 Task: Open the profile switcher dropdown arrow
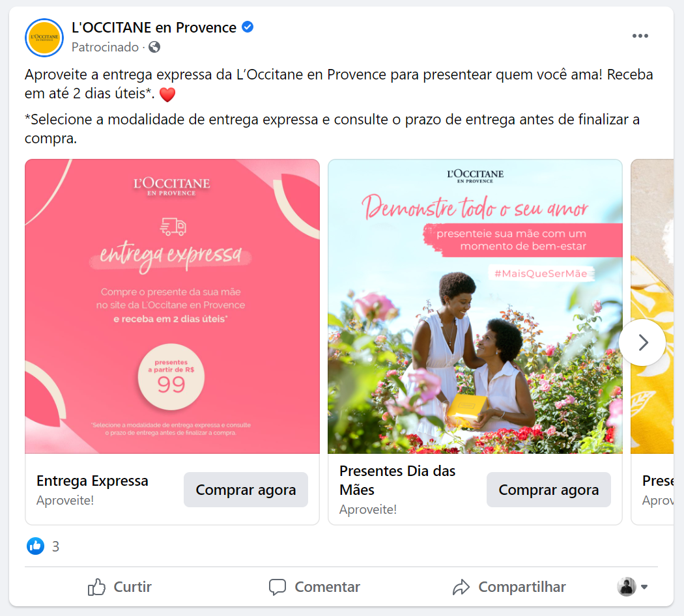[644, 587]
